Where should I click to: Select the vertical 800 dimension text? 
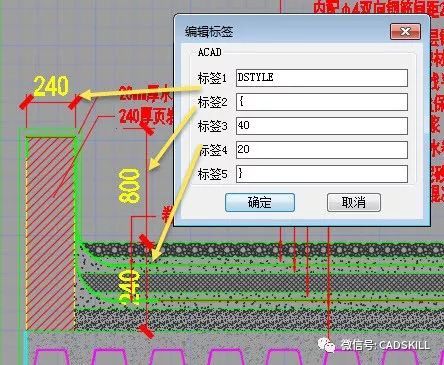coord(129,186)
